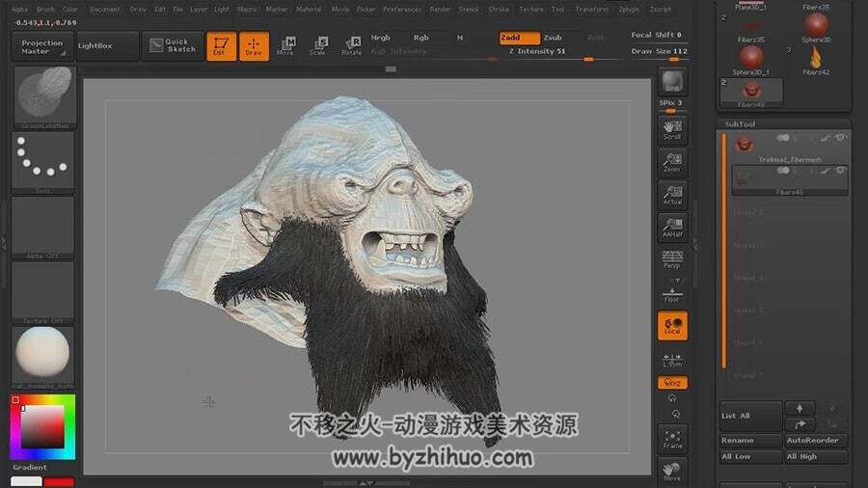This screenshot has width=868, height=488.
Task: Toggle Local transformations
Action: coord(672,325)
